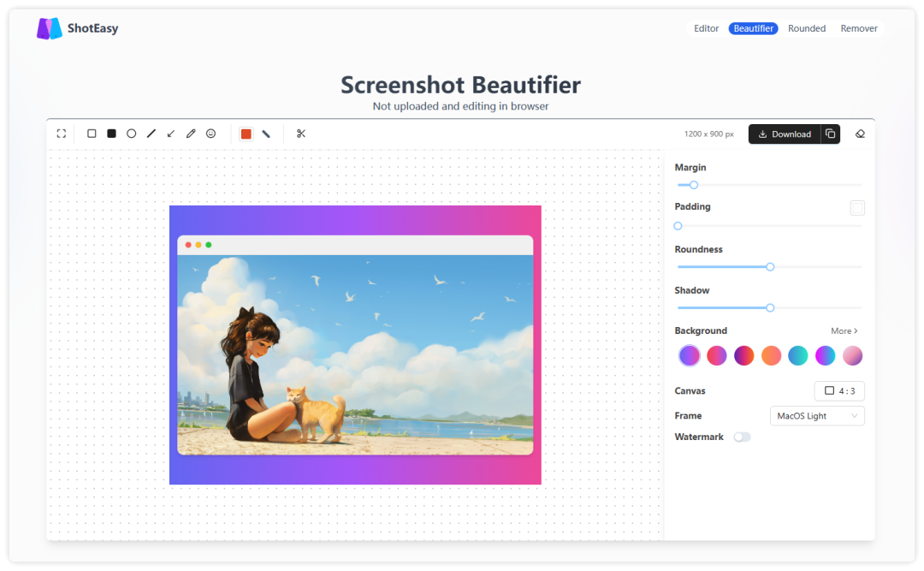Viewport: 924px width, 571px height.
Task: Tick the Padding checkbox
Action: click(856, 208)
